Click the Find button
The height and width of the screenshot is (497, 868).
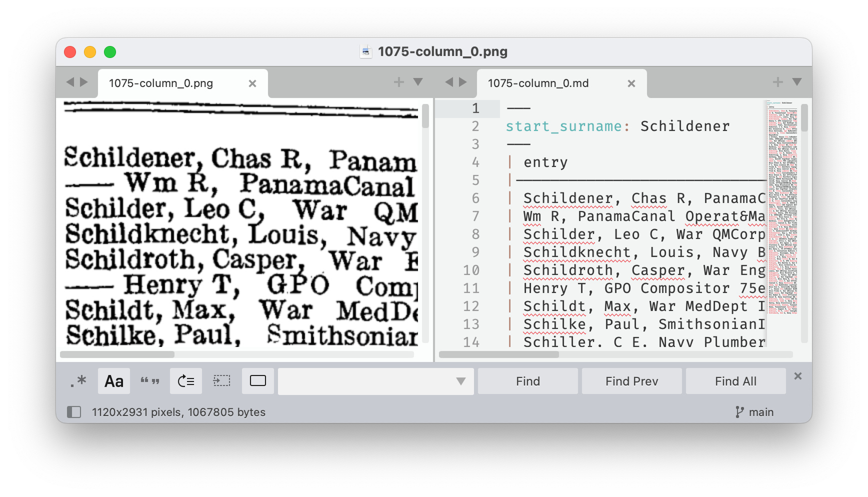(x=527, y=381)
